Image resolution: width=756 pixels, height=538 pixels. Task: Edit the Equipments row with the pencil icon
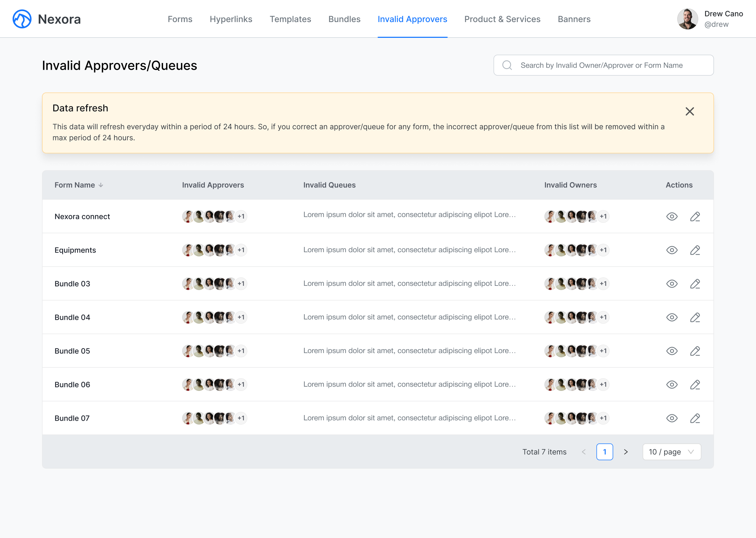(695, 250)
